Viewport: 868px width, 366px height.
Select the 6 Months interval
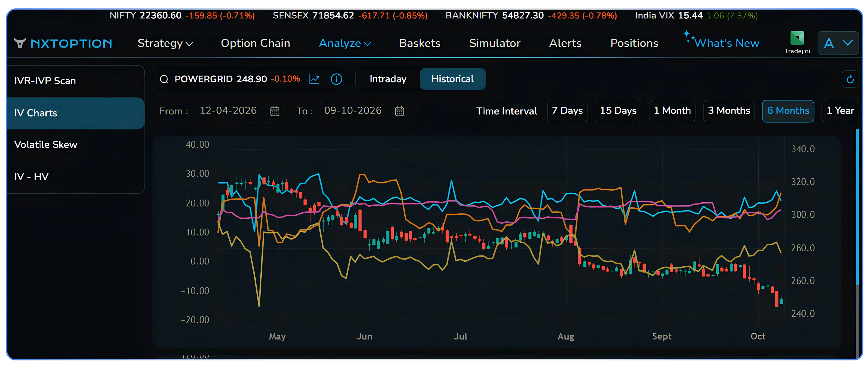[x=788, y=111]
